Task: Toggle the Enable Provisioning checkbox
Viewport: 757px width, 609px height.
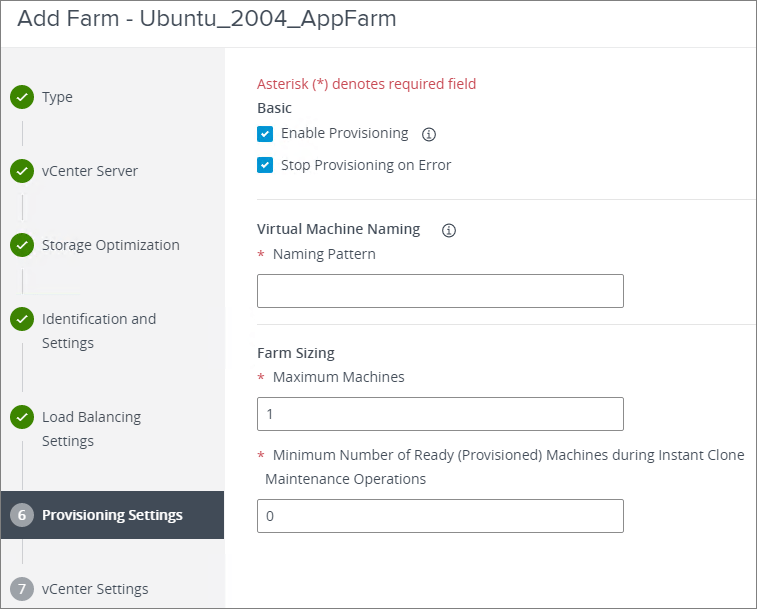Action: pos(265,134)
